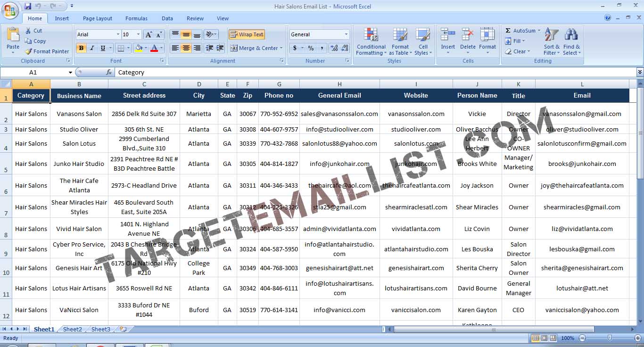The width and height of the screenshot is (644, 347).
Task: Decrease Decimal places
Action: tap(345, 48)
